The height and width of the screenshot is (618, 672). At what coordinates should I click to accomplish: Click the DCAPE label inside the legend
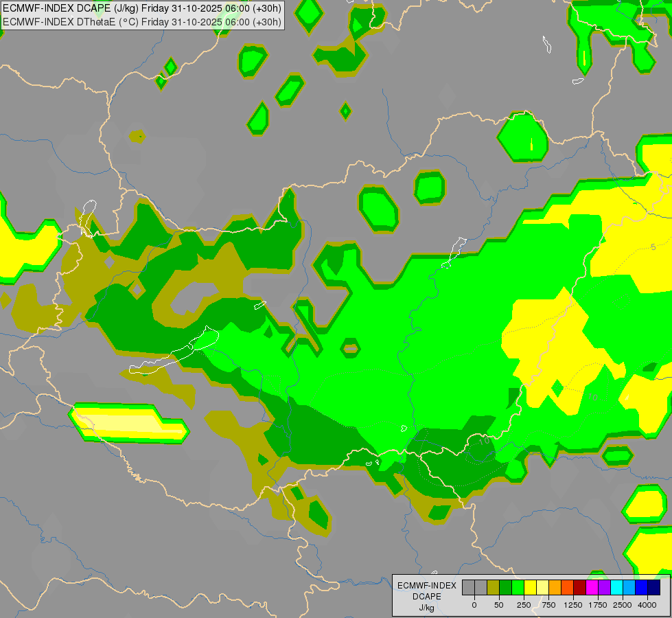(x=427, y=597)
